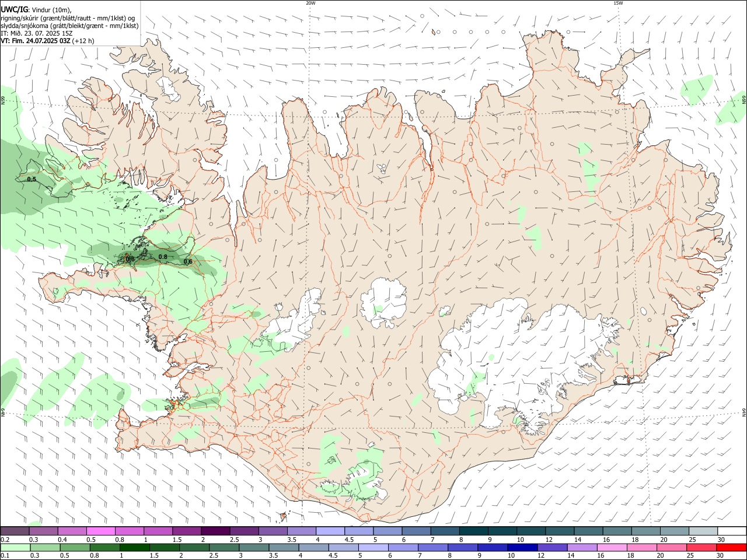Select the white 30 swatch ending upper scale

coord(731,531)
